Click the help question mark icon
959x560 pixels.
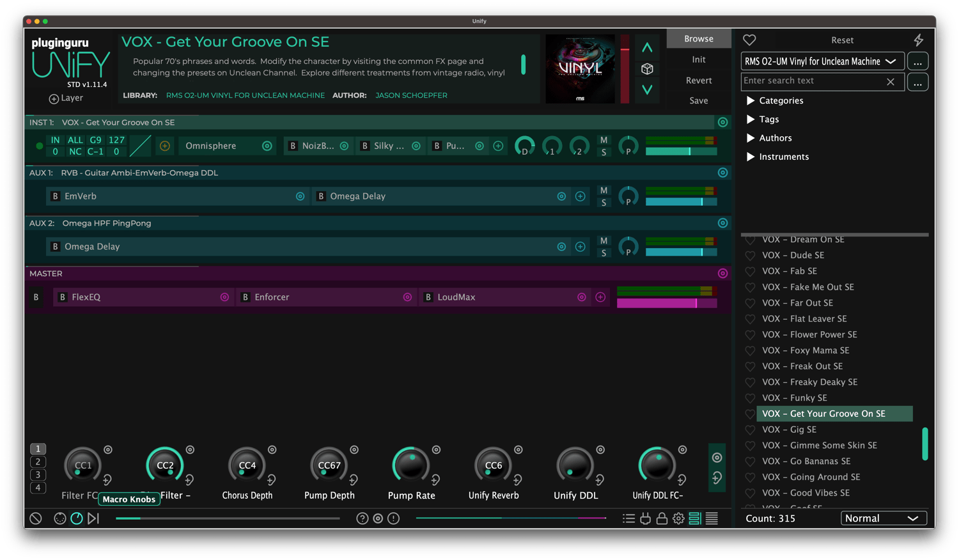[363, 518]
